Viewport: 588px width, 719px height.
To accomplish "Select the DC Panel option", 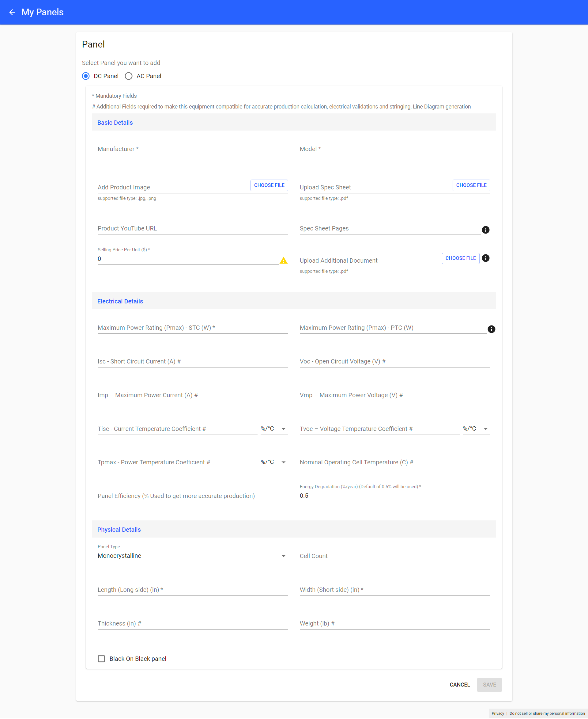I will point(86,76).
